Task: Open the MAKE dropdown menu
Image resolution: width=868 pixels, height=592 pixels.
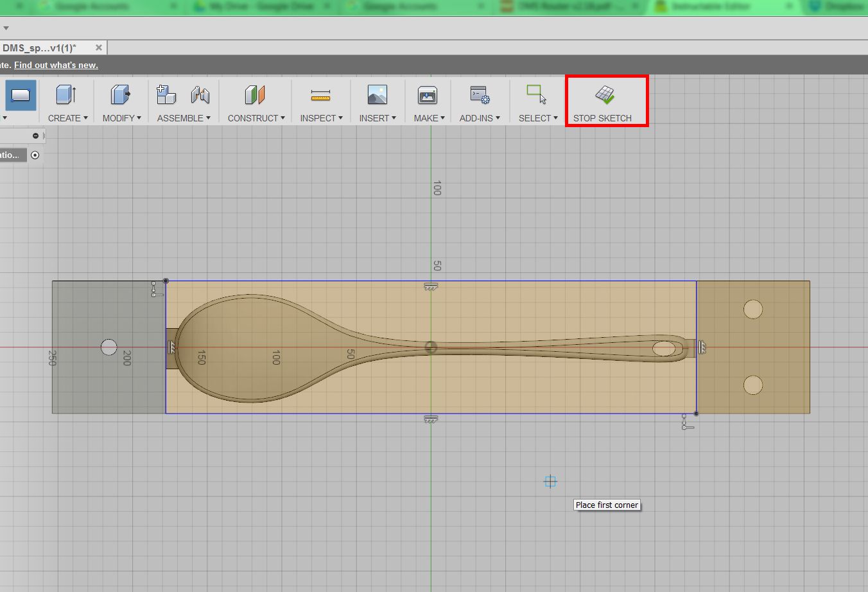Action: coord(429,118)
